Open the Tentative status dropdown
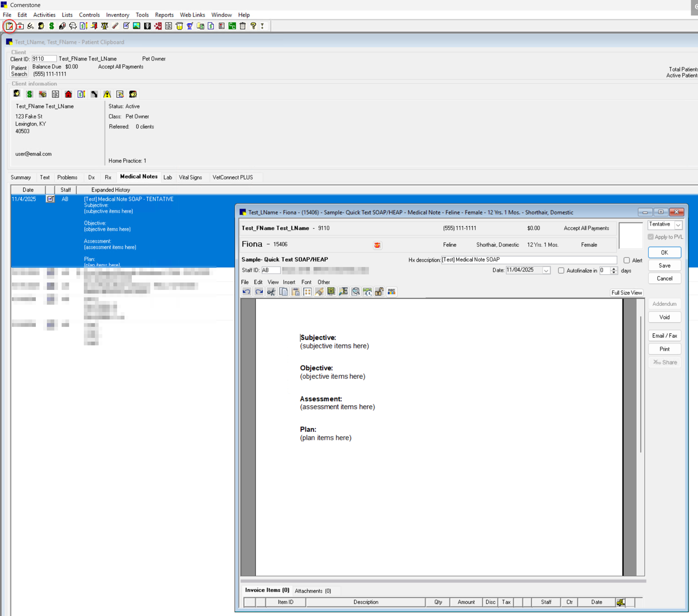 [678, 225]
